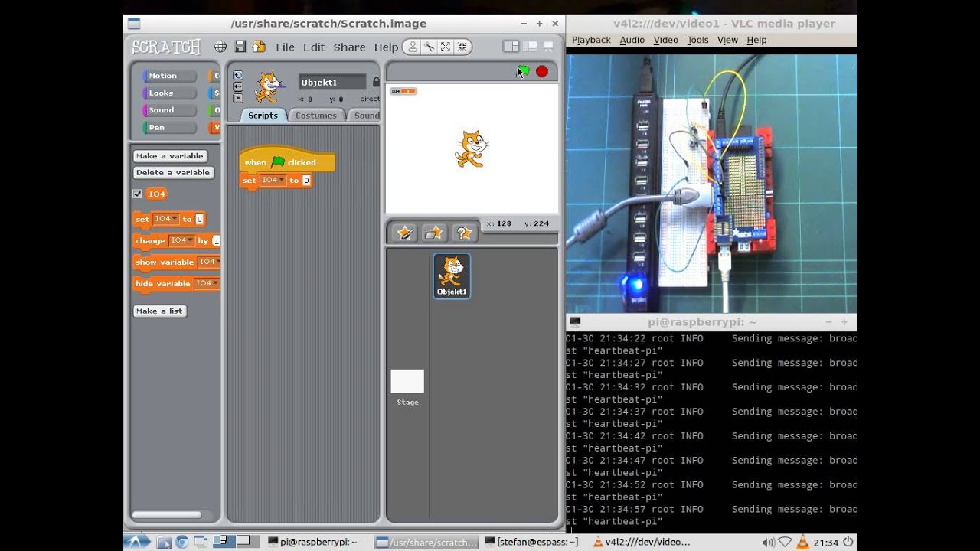Open IO4 dropdown in change by block
This screenshot has width=980, height=551.
tap(181, 240)
